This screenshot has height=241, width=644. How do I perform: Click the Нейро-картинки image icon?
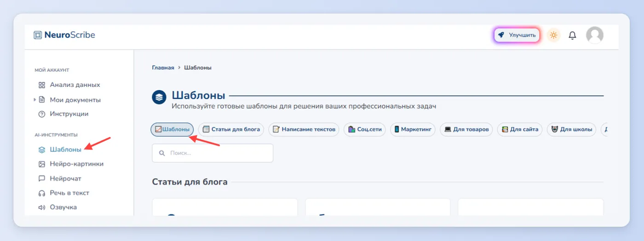tap(42, 164)
